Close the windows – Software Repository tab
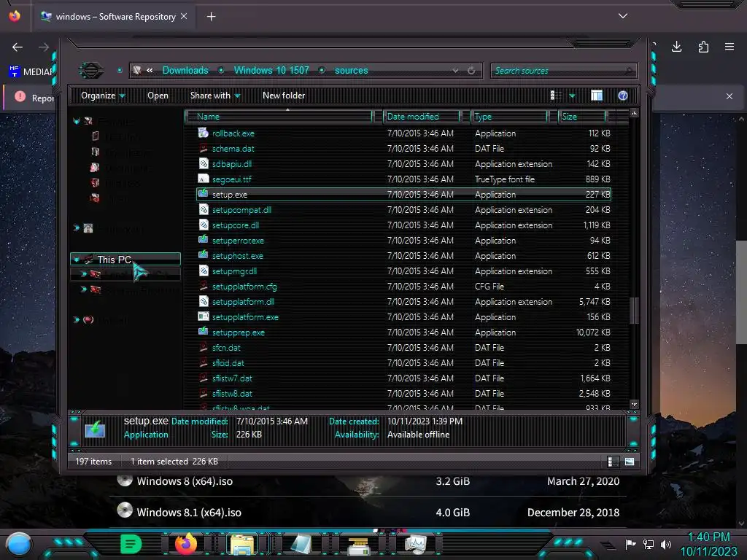This screenshot has height=560, width=747. point(184,16)
